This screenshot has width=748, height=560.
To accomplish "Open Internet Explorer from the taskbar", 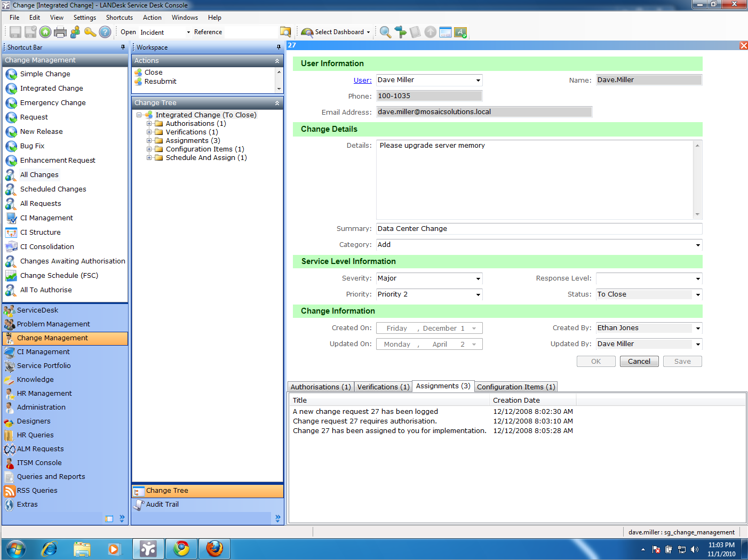I will click(x=49, y=549).
